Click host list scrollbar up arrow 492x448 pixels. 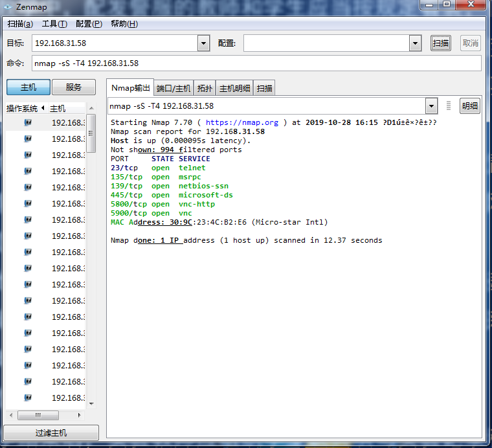click(91, 108)
